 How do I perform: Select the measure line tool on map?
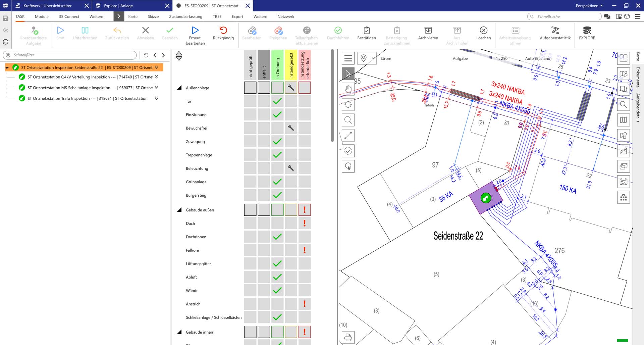point(348,136)
